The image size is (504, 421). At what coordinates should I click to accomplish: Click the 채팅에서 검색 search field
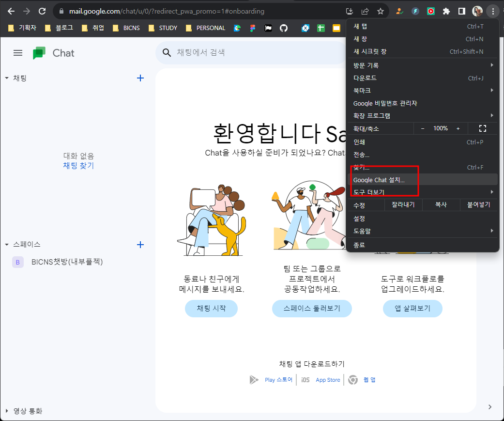[251, 52]
